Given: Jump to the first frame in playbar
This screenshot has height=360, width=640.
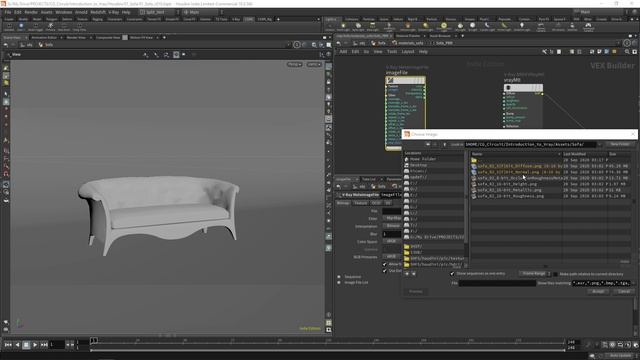Looking at the screenshot, I should click(x=8, y=345).
